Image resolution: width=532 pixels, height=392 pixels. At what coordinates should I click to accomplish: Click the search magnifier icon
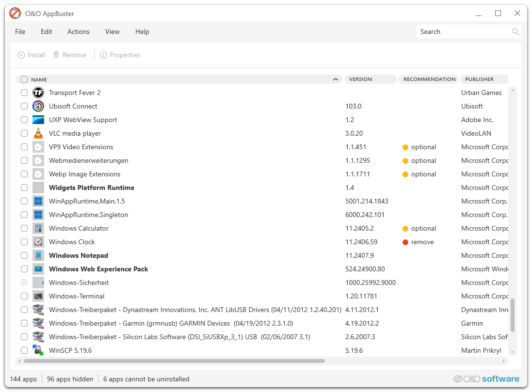[516, 31]
